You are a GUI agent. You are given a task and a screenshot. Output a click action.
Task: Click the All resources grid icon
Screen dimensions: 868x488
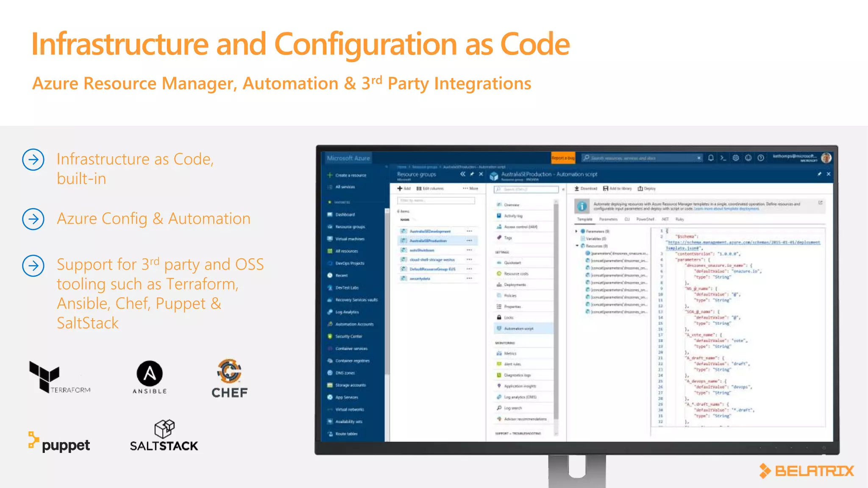[330, 251]
